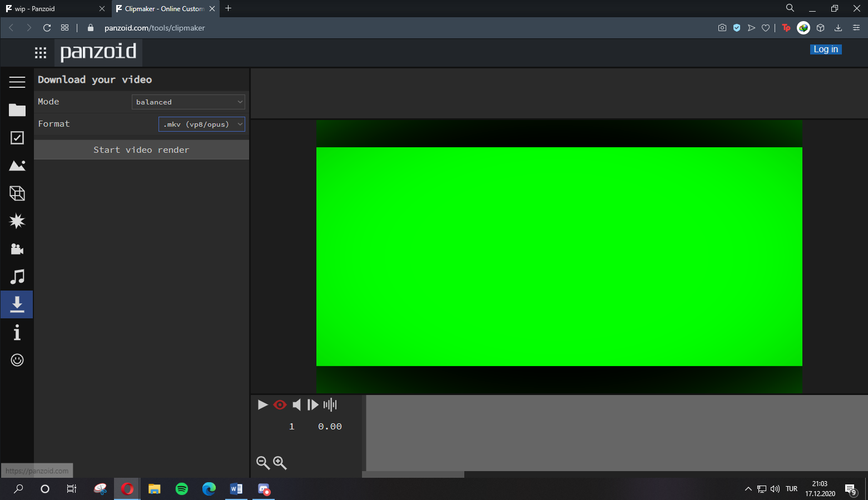Open the ad blocker shield icon
The width and height of the screenshot is (868, 500).
(x=737, y=28)
